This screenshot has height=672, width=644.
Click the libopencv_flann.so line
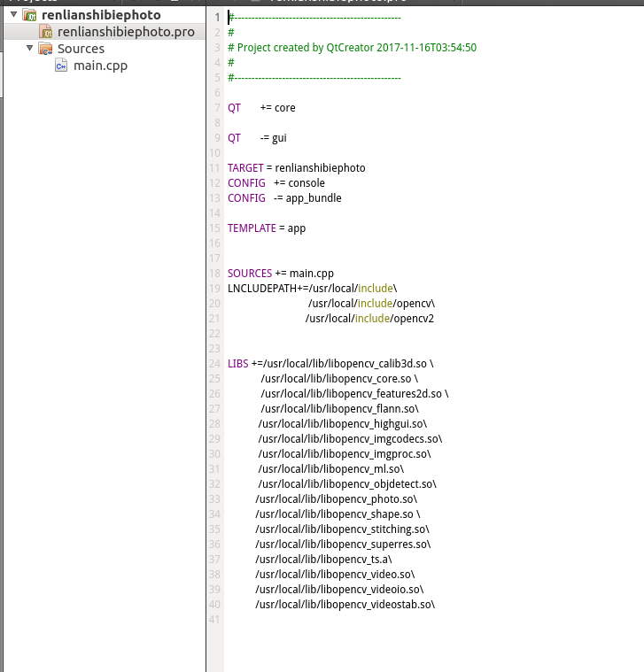coord(339,409)
